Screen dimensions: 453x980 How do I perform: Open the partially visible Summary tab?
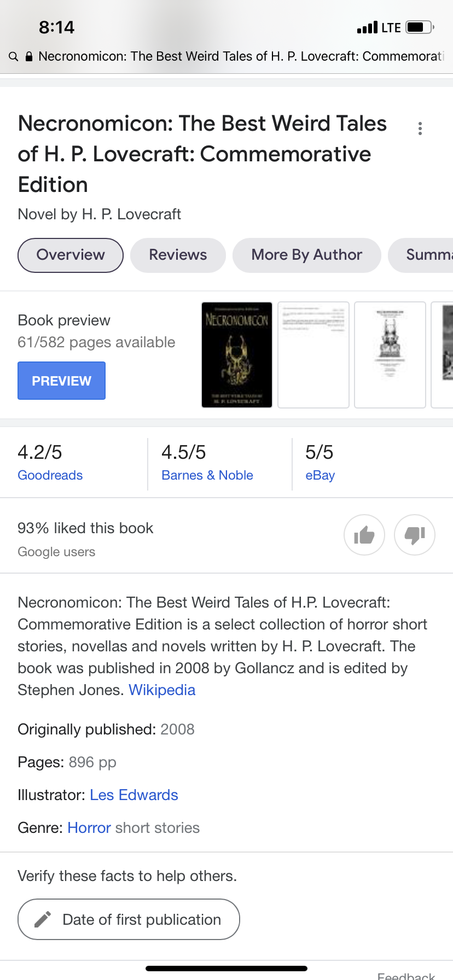(421, 255)
